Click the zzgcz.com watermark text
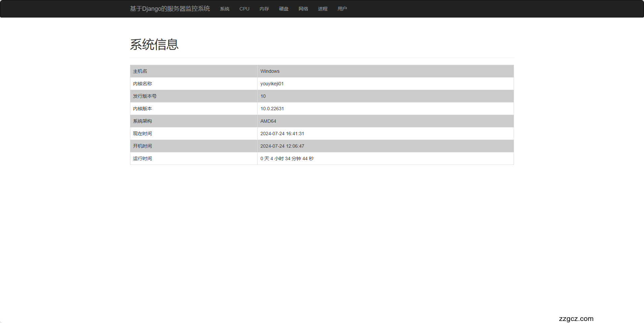Image resolution: width=644 pixels, height=323 pixels. [576, 319]
